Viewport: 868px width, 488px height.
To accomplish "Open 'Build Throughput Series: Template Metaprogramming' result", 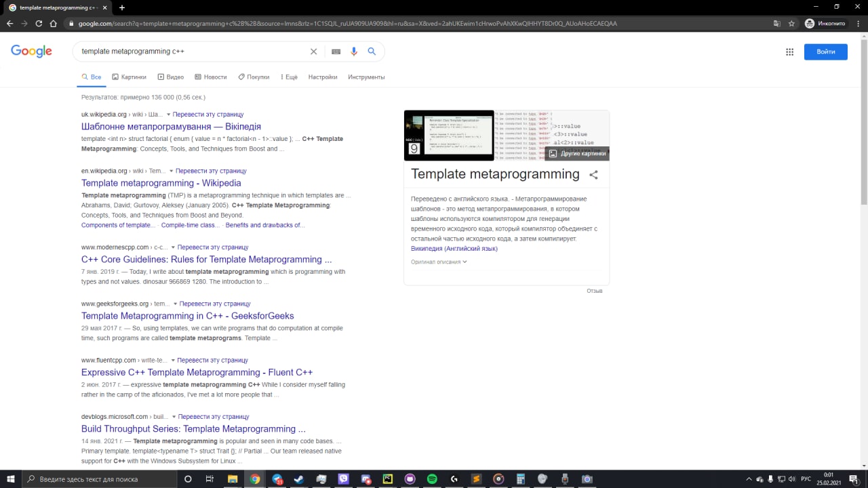I will (193, 429).
